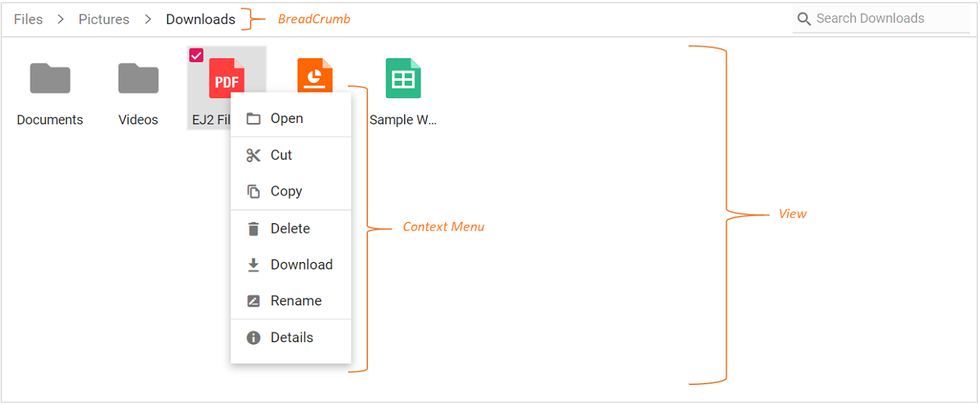This screenshot has width=980, height=405.
Task: Click Downloads in the breadcrumb
Action: [200, 19]
